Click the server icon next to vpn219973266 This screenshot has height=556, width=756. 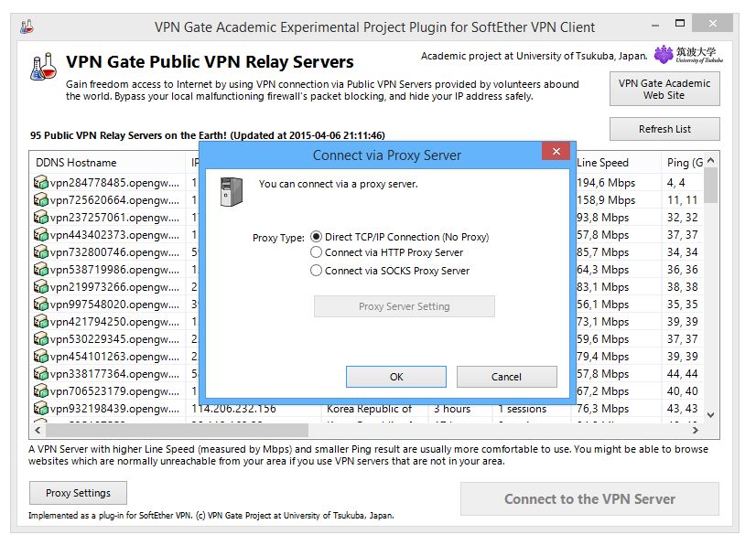coord(41,286)
